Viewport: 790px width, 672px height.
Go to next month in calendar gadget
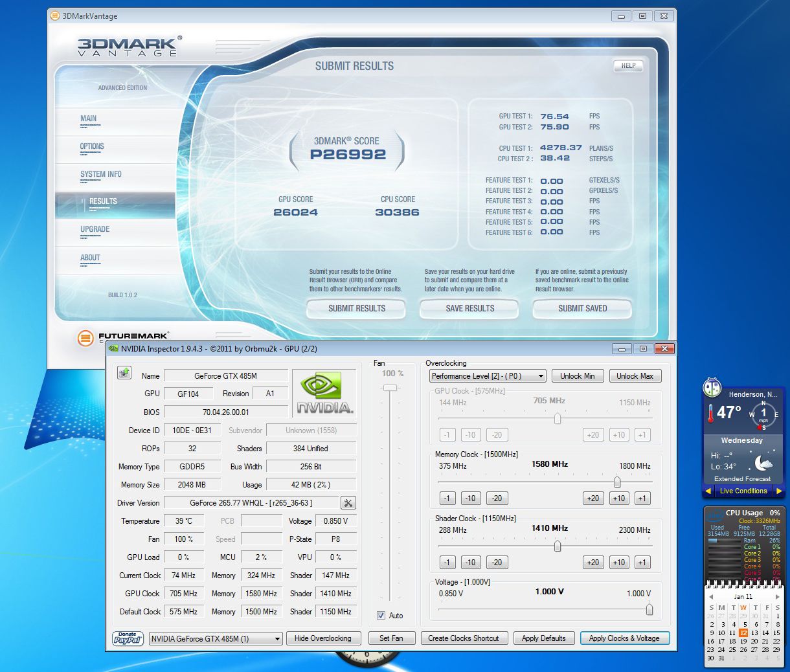coord(776,597)
